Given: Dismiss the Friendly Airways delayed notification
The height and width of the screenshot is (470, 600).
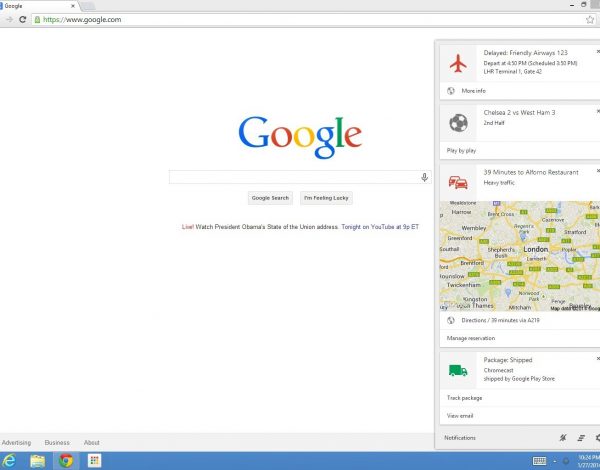Looking at the screenshot, I should click(597, 49).
